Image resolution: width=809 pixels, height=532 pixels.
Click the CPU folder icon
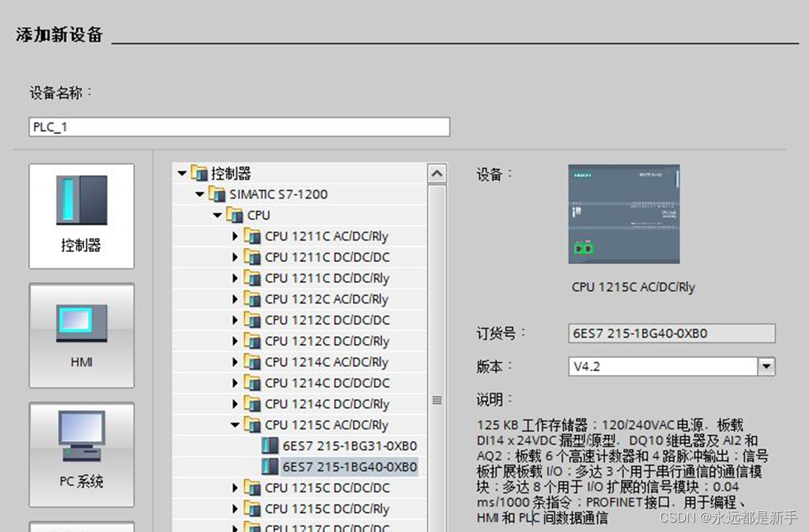pos(235,215)
